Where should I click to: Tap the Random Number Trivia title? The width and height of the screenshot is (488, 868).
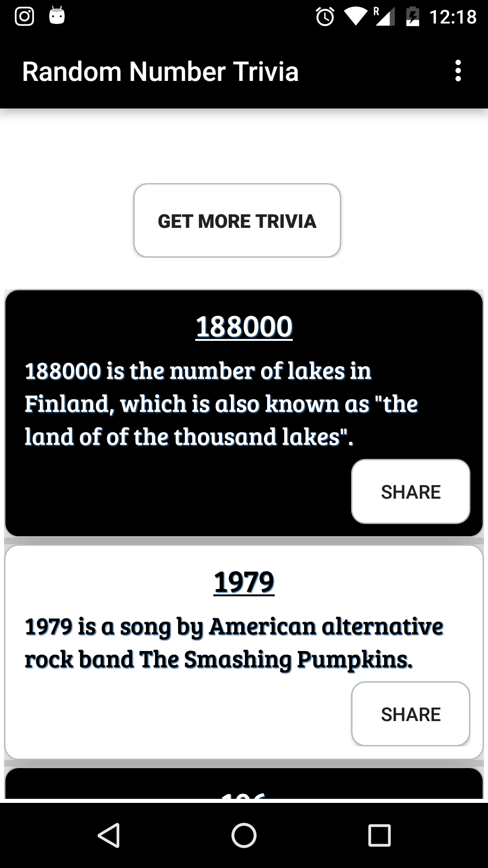pos(160,71)
